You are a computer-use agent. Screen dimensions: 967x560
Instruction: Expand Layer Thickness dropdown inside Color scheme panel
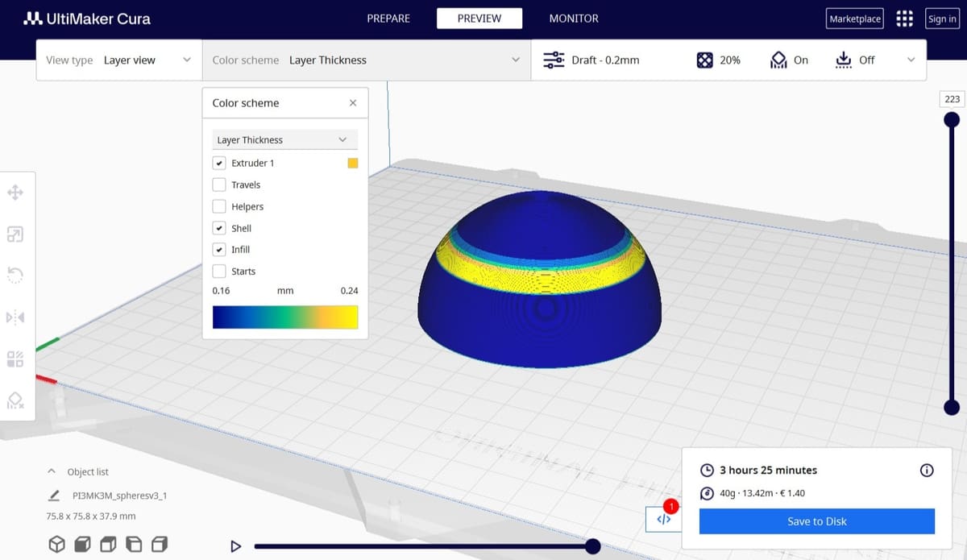coord(285,139)
